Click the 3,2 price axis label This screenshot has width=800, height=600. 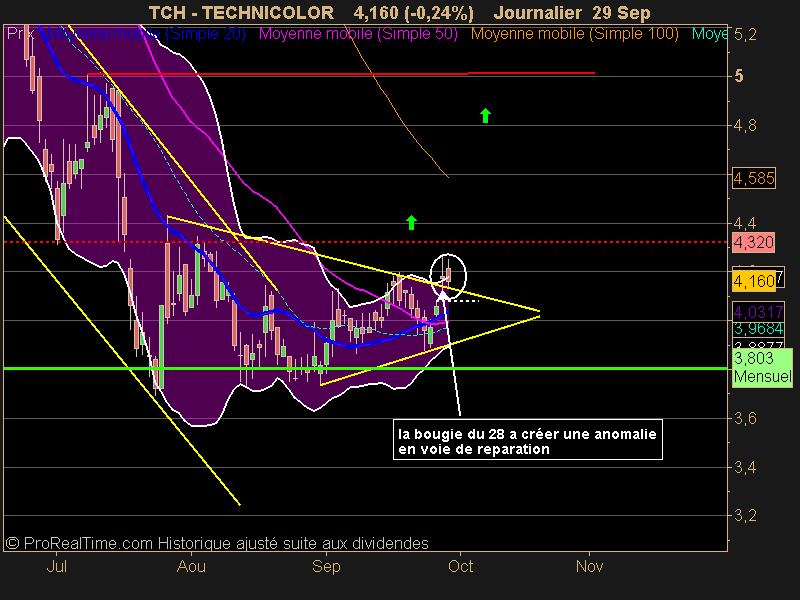(x=745, y=516)
